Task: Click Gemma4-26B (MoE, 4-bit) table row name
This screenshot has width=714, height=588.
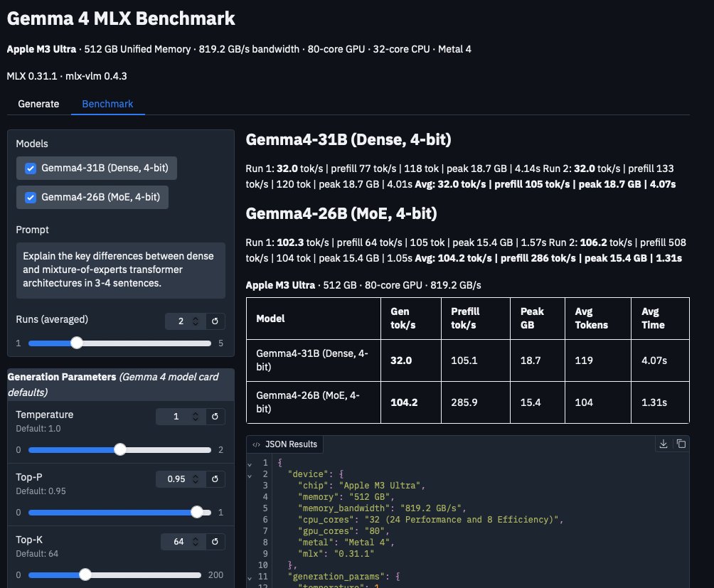Action: click(x=314, y=402)
